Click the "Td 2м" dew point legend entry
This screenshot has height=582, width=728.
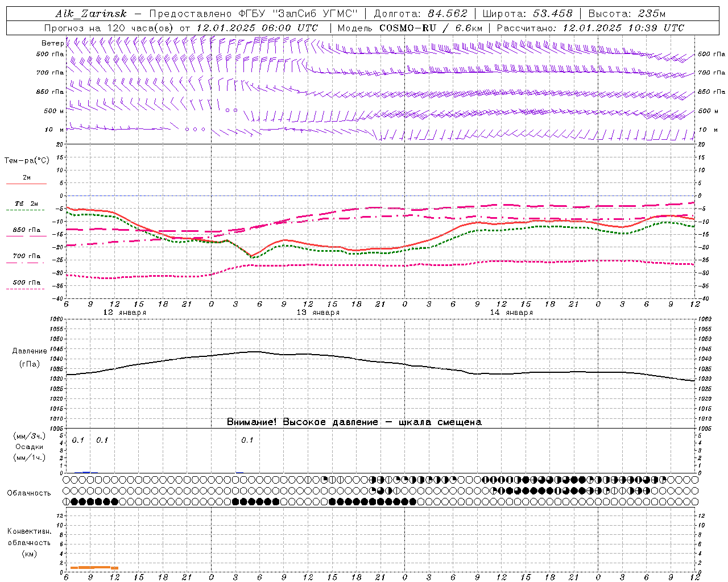click(26, 203)
